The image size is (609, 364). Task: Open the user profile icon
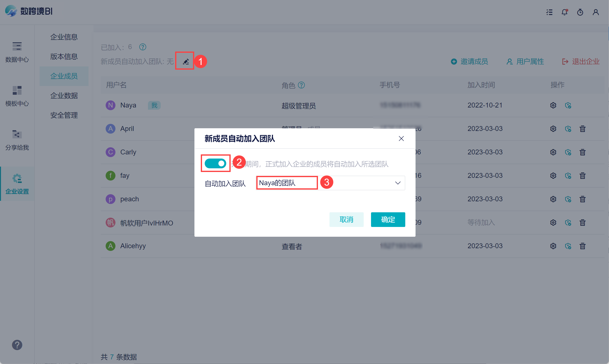tap(596, 12)
